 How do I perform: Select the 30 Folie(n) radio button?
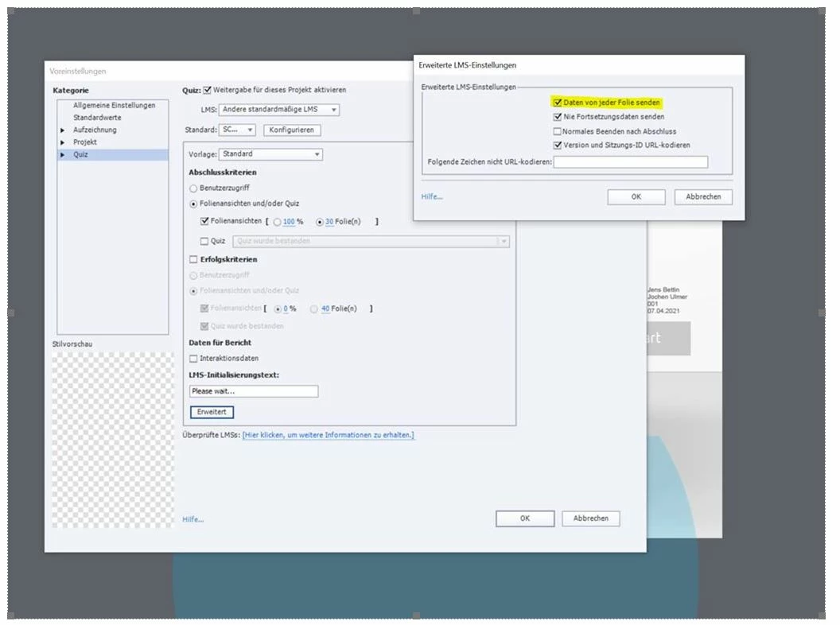(x=319, y=223)
